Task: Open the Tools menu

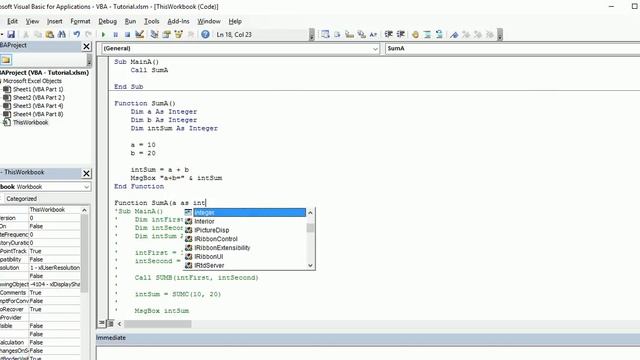Action: 151,21
